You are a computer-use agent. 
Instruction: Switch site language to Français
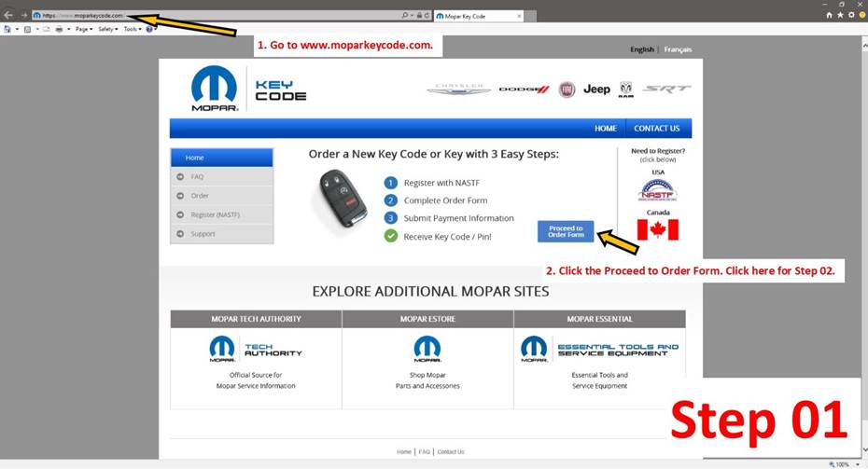(678, 49)
